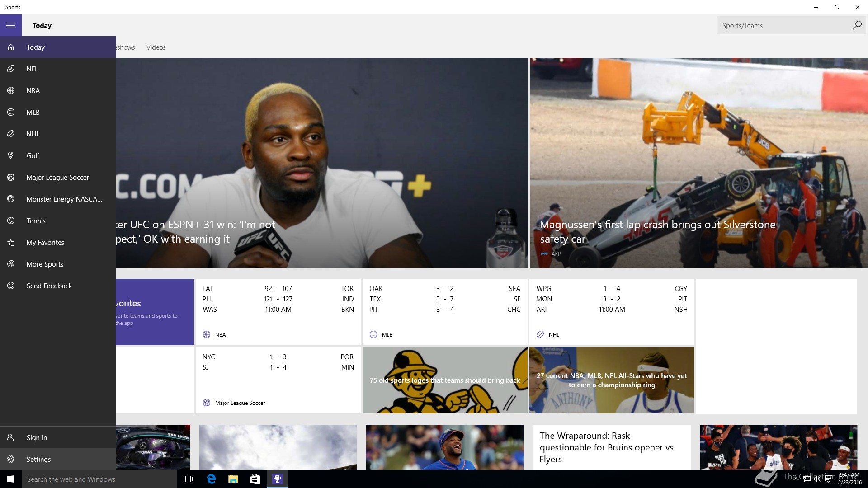868x488 pixels.
Task: Click the NHL hockey icon in sidebar
Action: tap(11, 134)
